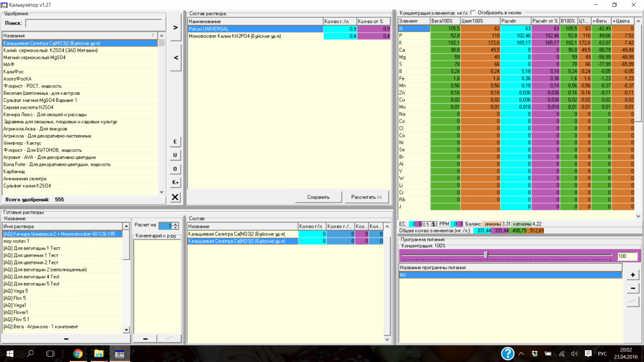Viewport: 644px width, 362px height.
Task: Open Wi-Fi network tray icon
Action: (x=561, y=353)
